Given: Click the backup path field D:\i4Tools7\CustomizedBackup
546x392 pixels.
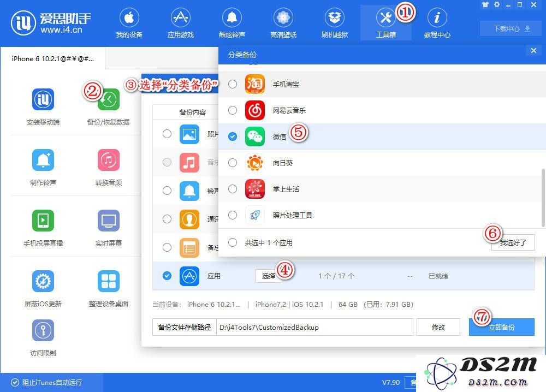Looking at the screenshot, I should coord(314,327).
